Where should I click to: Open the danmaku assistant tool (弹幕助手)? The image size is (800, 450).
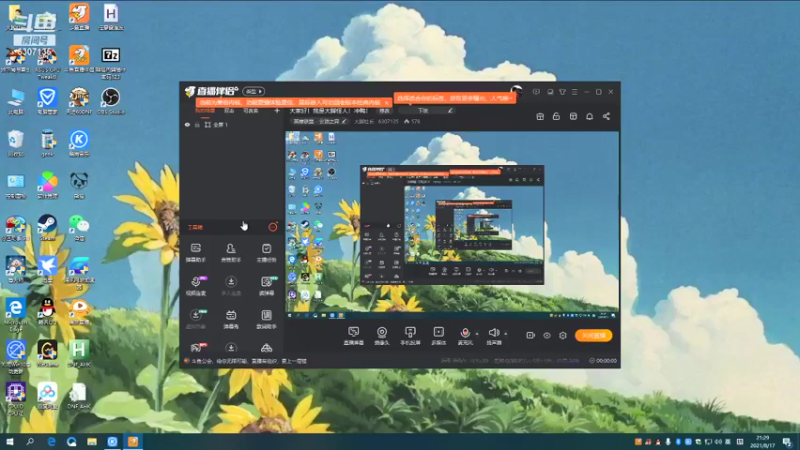196,252
